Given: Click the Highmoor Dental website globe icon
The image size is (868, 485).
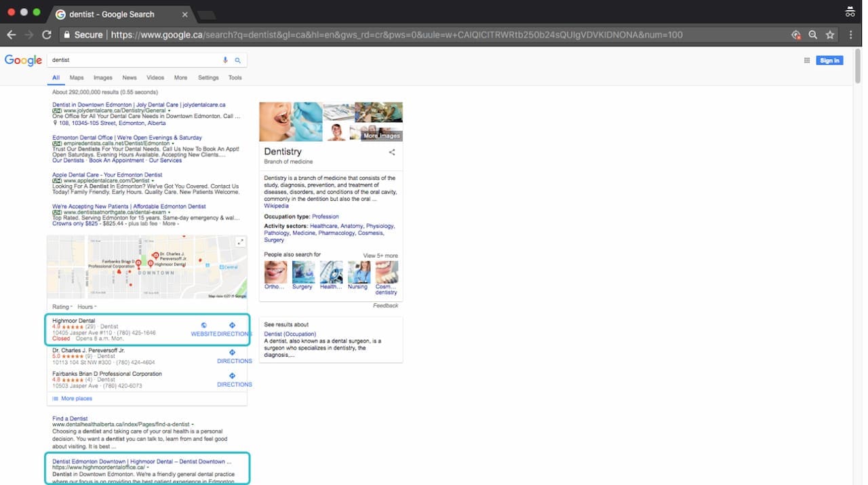Looking at the screenshot, I should pyautogui.click(x=203, y=326).
